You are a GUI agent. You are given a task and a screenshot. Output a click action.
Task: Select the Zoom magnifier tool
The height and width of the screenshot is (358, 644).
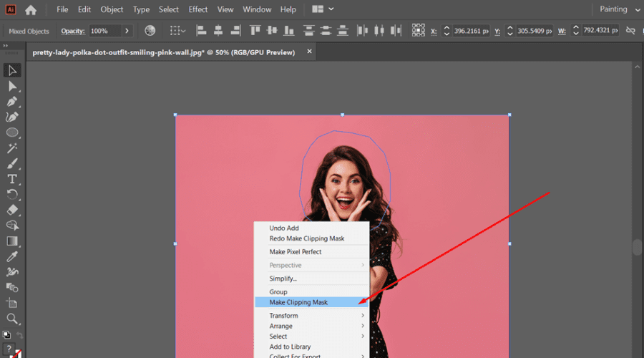coord(12,319)
